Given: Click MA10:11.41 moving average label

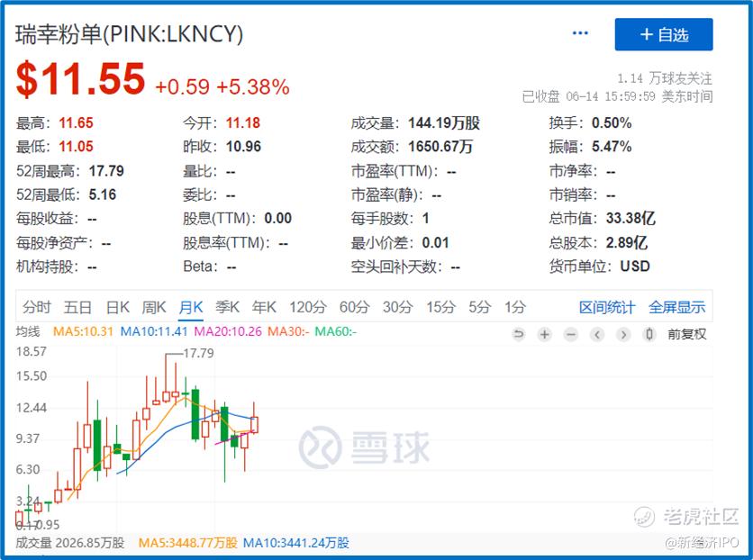Looking at the screenshot, I should pos(154,331).
